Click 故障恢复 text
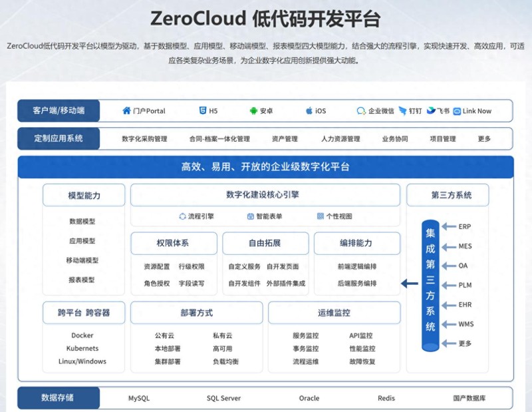This screenshot has height=412, width=532. [x=362, y=361]
